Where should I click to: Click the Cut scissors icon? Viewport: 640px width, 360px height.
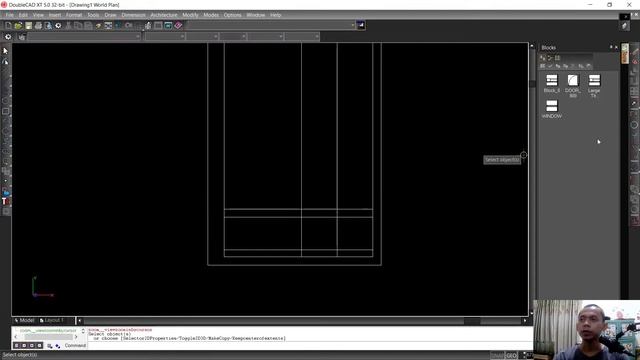pos(68,25)
